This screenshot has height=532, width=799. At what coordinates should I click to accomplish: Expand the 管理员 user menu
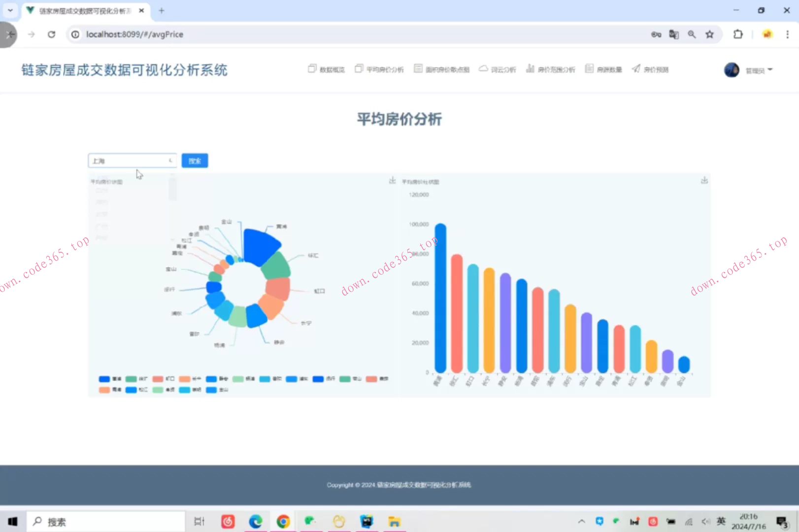pos(759,70)
